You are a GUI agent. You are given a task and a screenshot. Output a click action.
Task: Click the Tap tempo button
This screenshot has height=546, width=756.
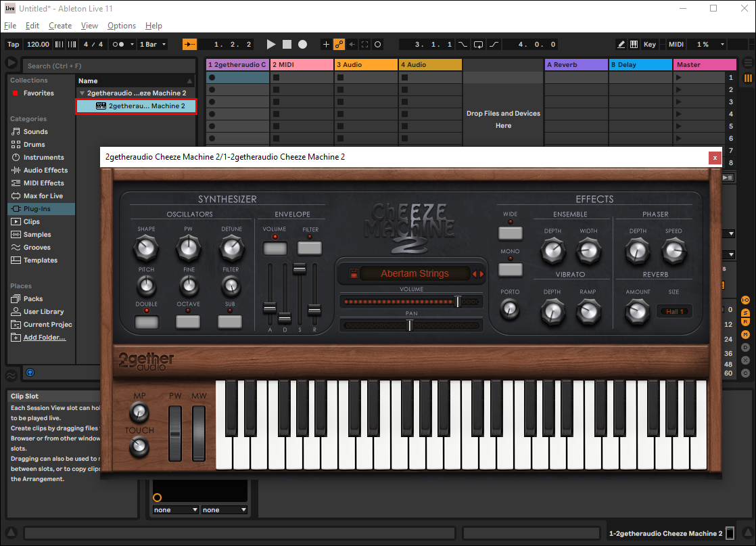[x=14, y=45]
